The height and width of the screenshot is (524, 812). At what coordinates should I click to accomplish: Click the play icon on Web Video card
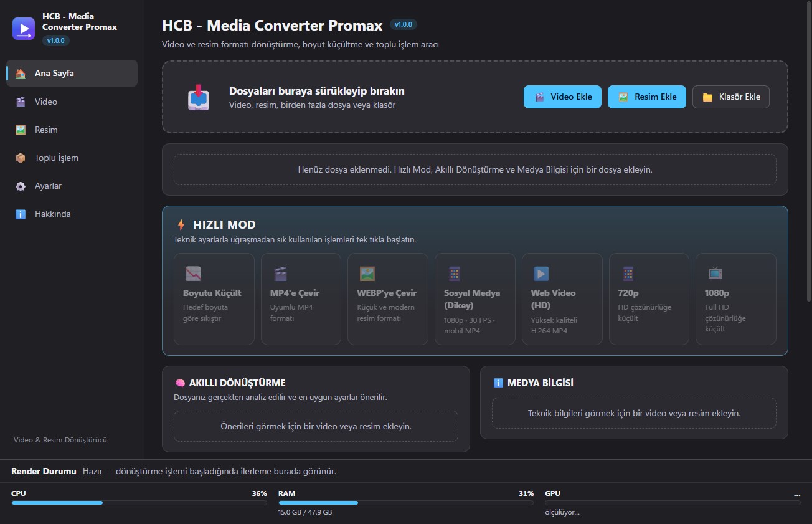(x=541, y=274)
